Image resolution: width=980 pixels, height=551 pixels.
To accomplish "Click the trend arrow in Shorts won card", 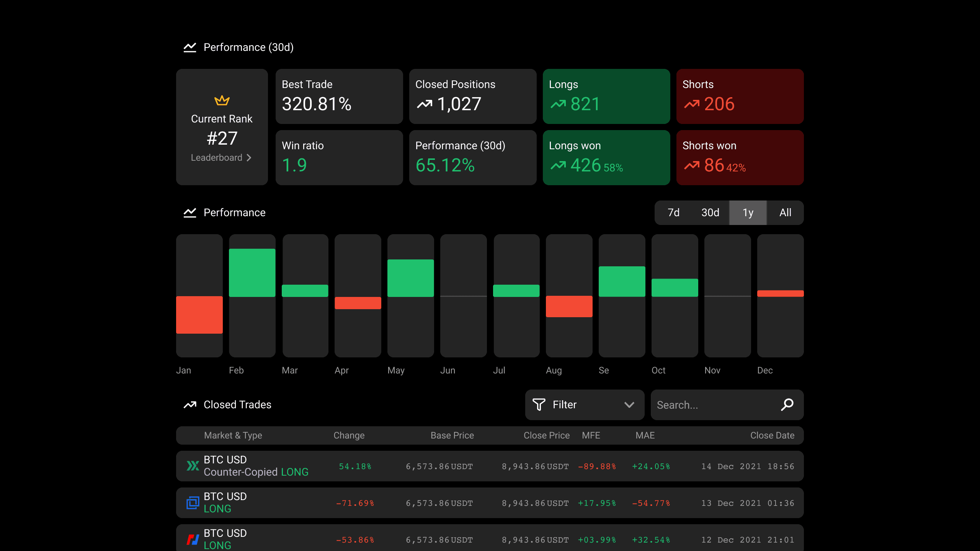I will pyautogui.click(x=692, y=165).
